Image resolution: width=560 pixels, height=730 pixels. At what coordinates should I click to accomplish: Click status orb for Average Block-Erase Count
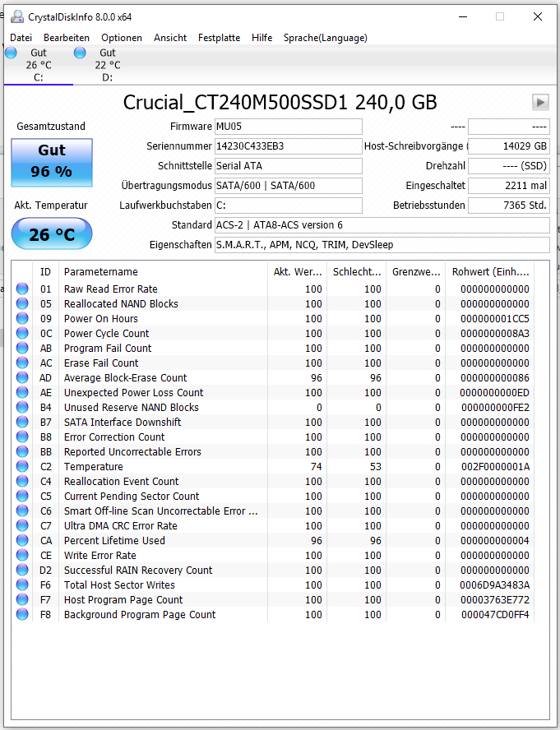[x=22, y=377]
